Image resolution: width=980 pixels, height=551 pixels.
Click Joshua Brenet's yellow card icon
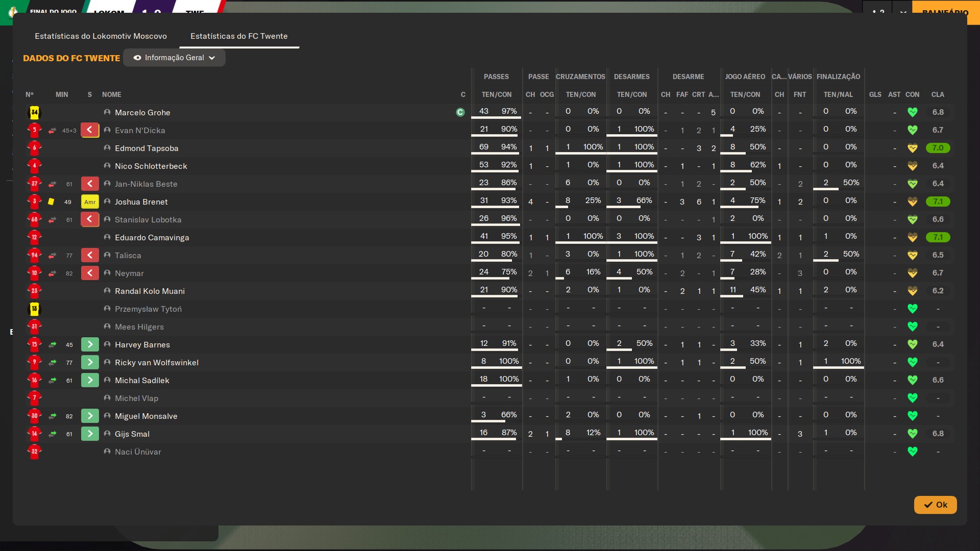(51, 202)
